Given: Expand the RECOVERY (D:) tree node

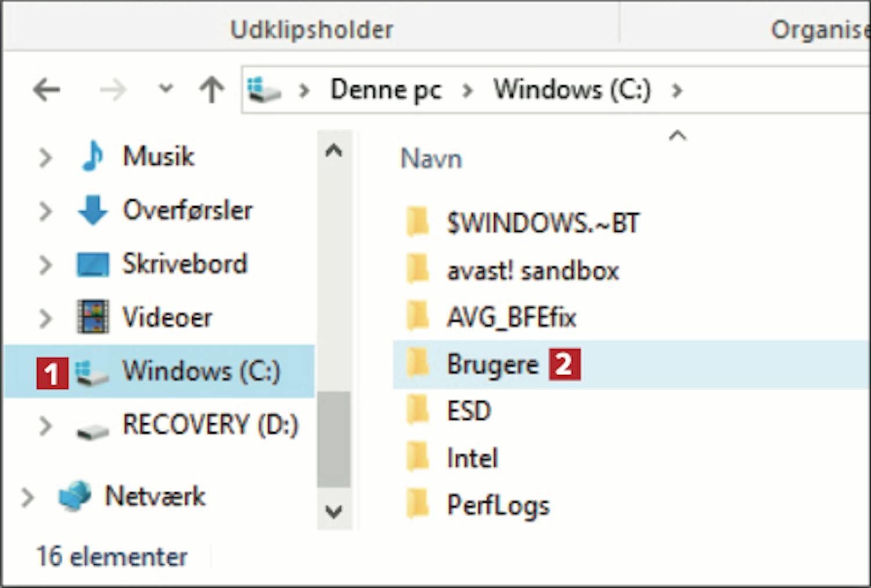Looking at the screenshot, I should [x=45, y=425].
